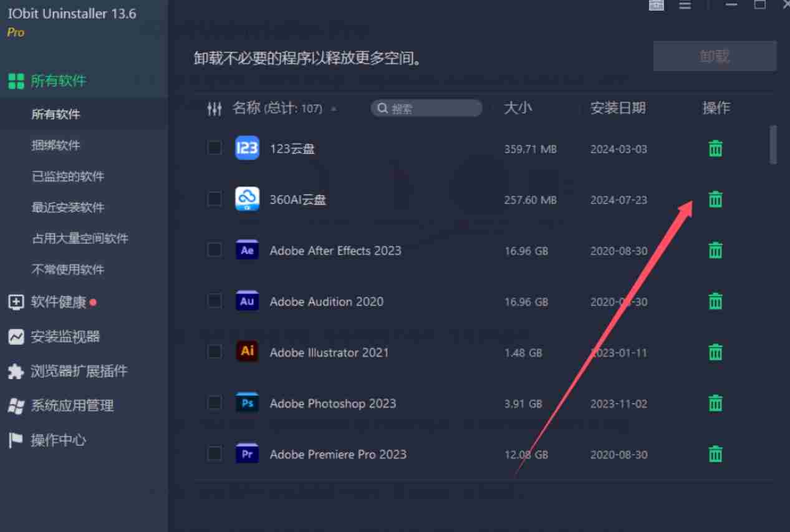Click the 操作中心 flag icon
The image size is (790, 532).
(16, 440)
